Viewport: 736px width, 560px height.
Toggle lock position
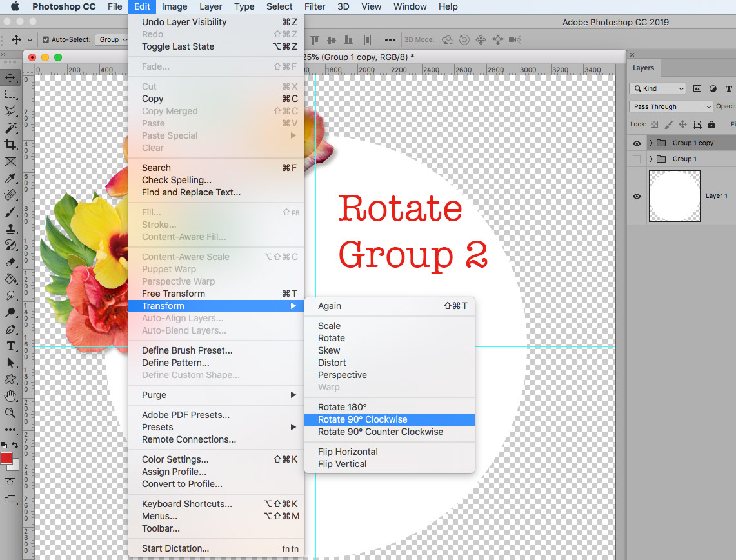(x=682, y=125)
